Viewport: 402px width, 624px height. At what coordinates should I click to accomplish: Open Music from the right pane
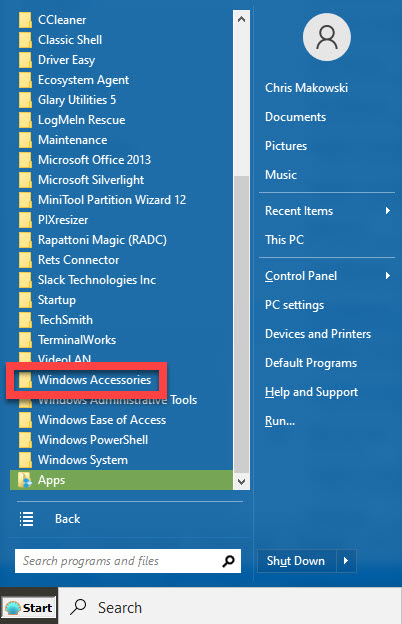281,175
